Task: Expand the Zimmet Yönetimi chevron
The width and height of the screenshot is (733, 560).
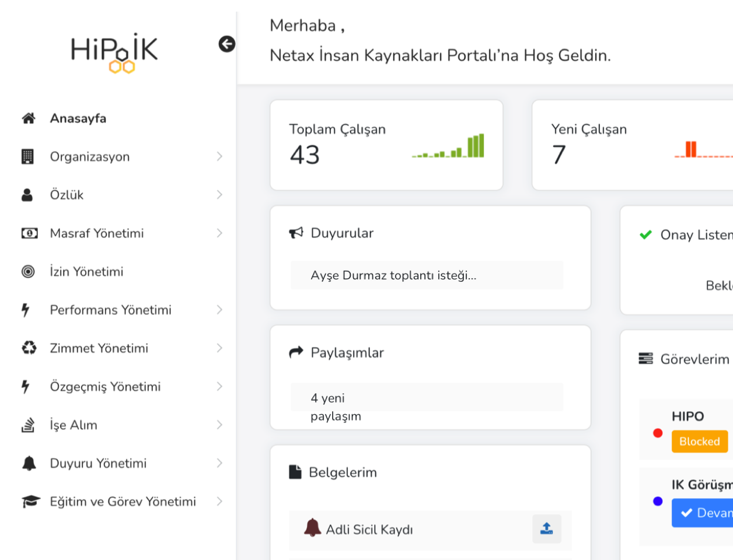Action: [x=219, y=348]
